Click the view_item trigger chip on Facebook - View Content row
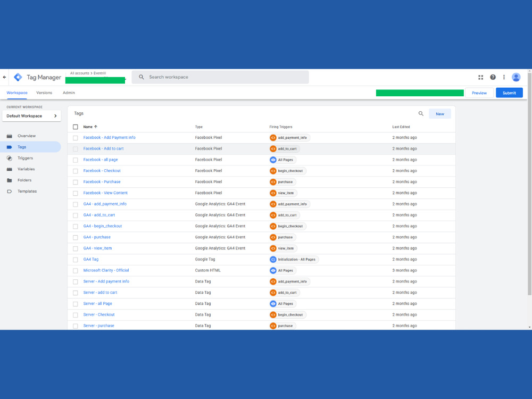The width and height of the screenshot is (532, 399). [284, 193]
